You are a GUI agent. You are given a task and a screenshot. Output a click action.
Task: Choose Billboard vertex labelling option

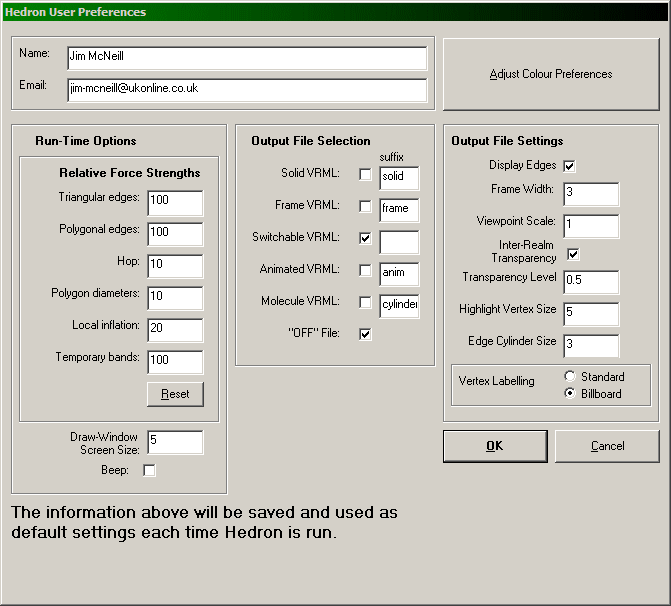(x=570, y=394)
